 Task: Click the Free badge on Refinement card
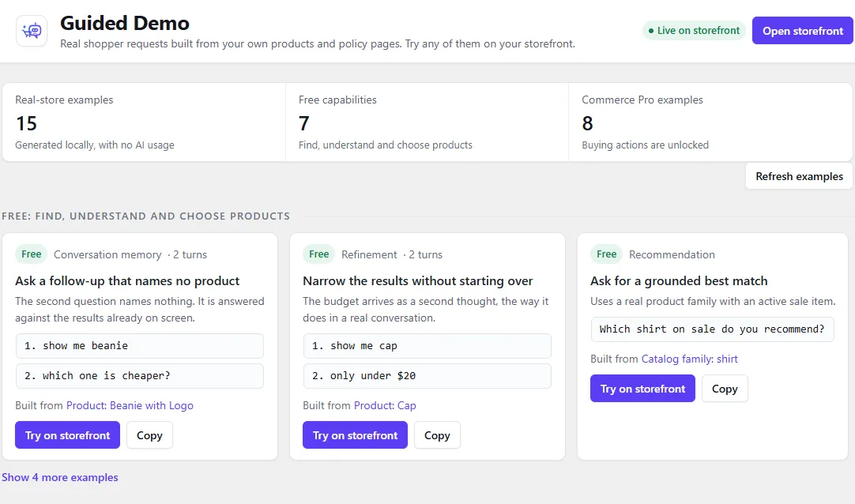coord(319,254)
